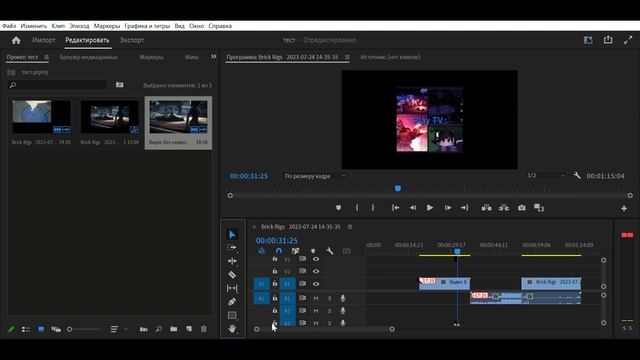
Task: Switch to Экспорт workspace tab
Action: pyautogui.click(x=131, y=40)
